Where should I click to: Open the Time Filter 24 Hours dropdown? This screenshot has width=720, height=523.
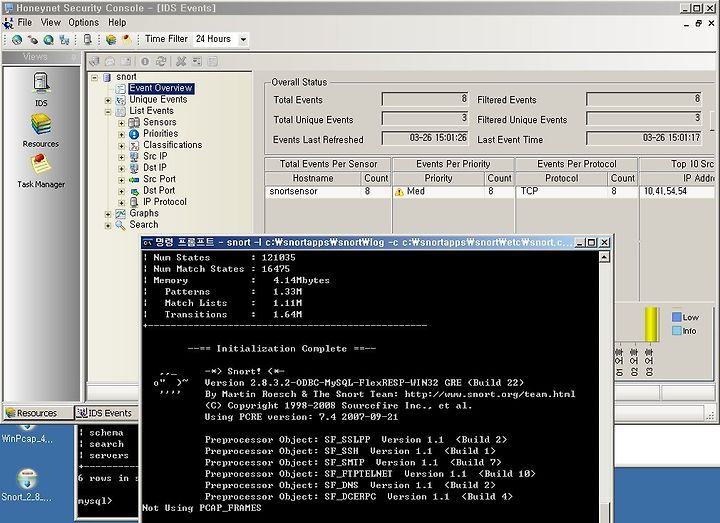click(243, 39)
